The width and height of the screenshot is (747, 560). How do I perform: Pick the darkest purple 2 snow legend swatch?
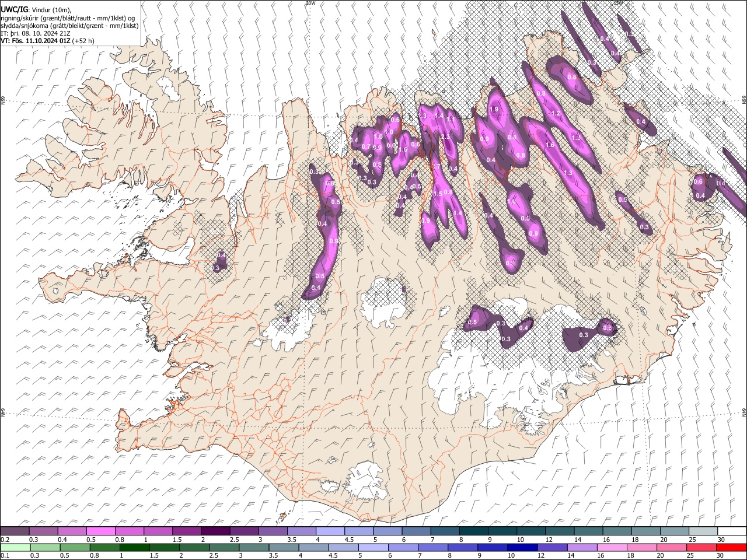click(215, 531)
